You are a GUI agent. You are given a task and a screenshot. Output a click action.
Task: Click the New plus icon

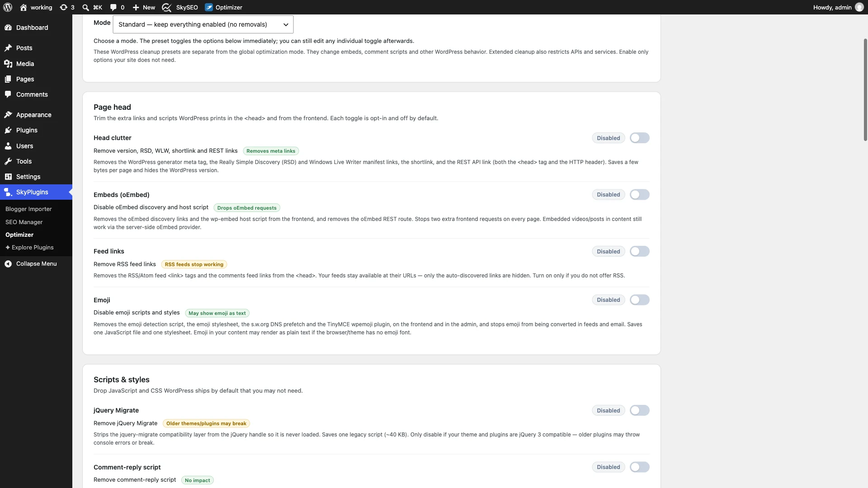click(x=136, y=7)
